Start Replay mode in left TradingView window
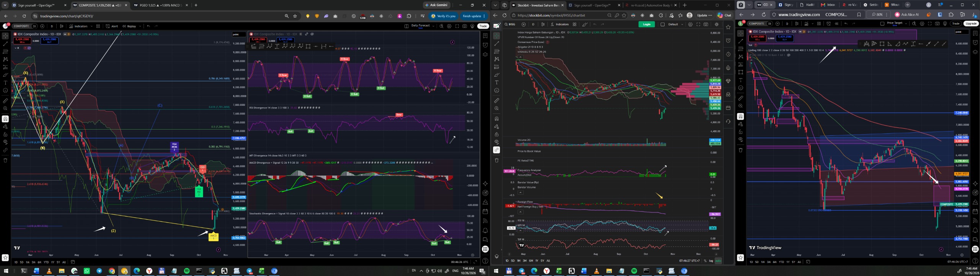Viewport: 980px width, 276px height. 129,26
